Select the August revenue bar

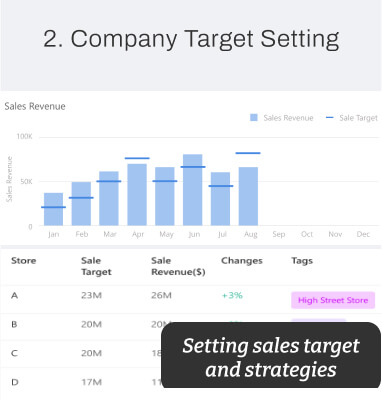tap(248, 196)
